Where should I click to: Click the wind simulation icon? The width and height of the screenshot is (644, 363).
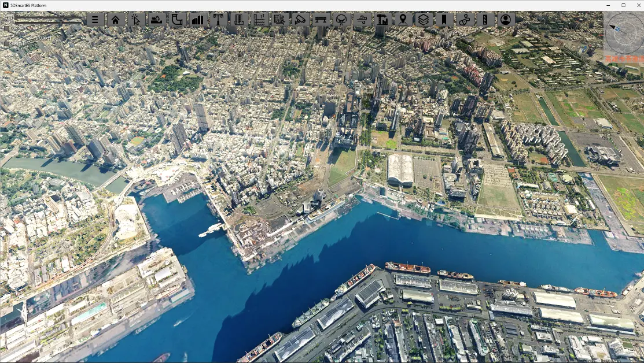[362, 20]
